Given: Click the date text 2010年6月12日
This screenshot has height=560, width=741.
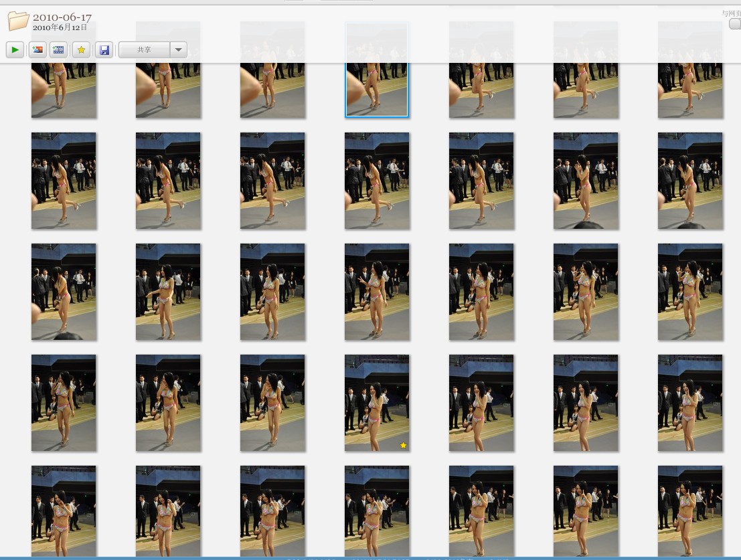Looking at the screenshot, I should tap(60, 27).
